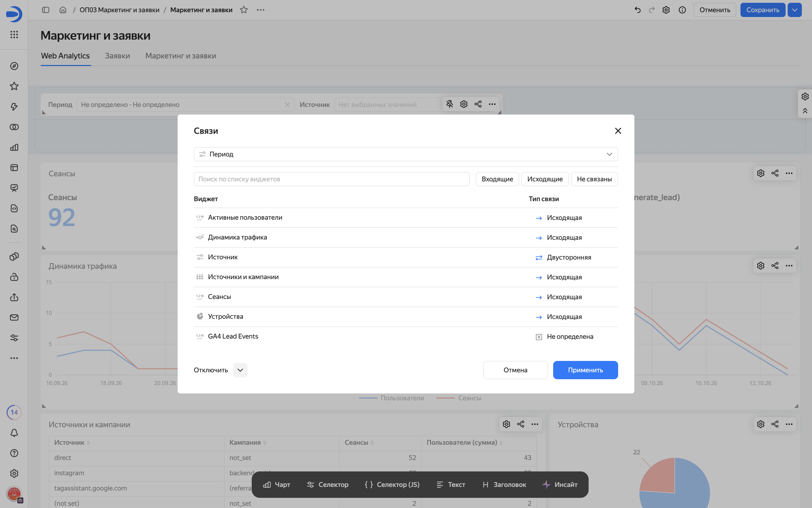The width and height of the screenshot is (812, 508).
Task: Open the Сохранить split dropdown arrow
Action: (794, 10)
